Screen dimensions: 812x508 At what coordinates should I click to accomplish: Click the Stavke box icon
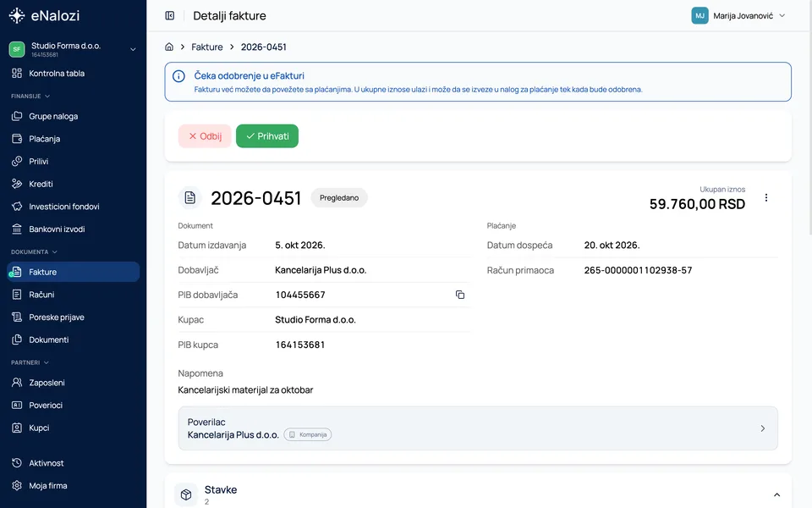(x=186, y=494)
